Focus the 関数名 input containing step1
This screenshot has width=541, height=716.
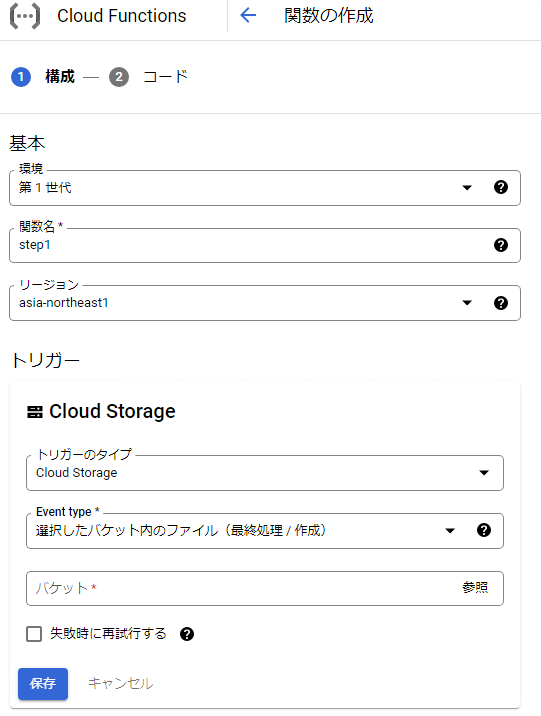point(265,245)
